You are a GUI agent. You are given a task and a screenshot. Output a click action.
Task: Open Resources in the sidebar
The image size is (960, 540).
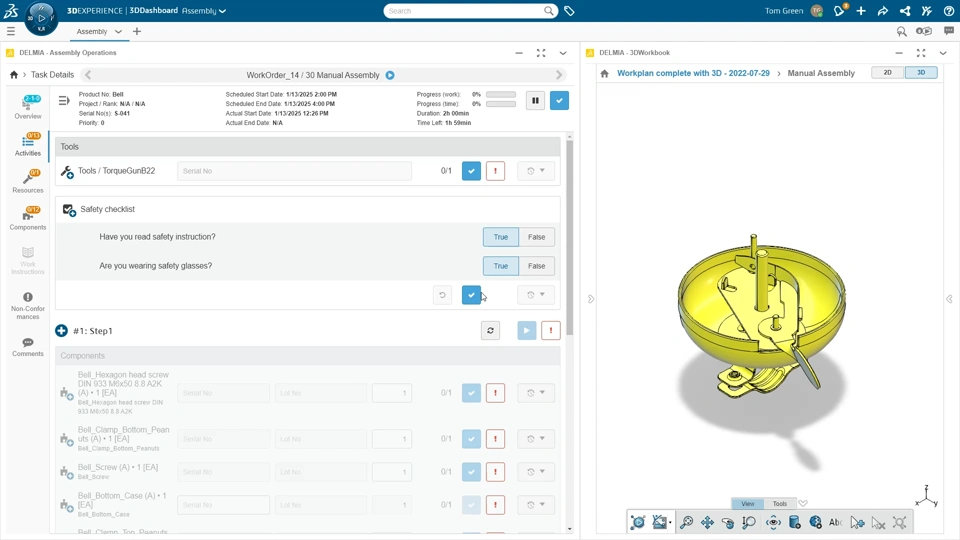coord(28,182)
